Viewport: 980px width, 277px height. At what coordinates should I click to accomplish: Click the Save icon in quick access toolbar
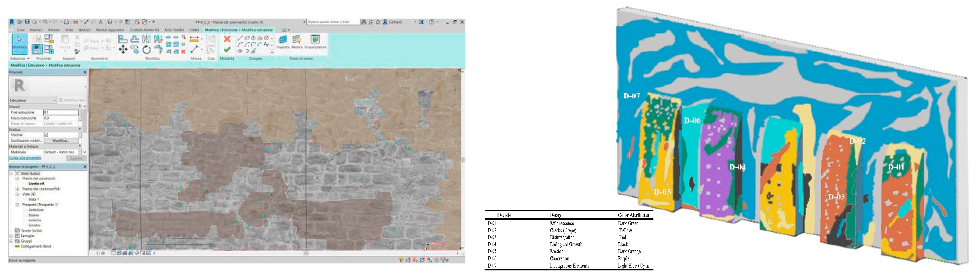point(27,22)
